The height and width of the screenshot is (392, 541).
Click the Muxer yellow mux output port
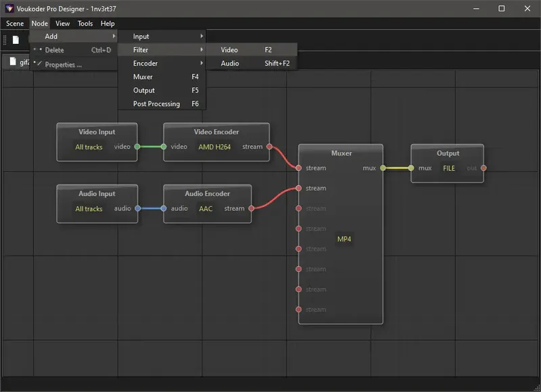[x=383, y=168]
